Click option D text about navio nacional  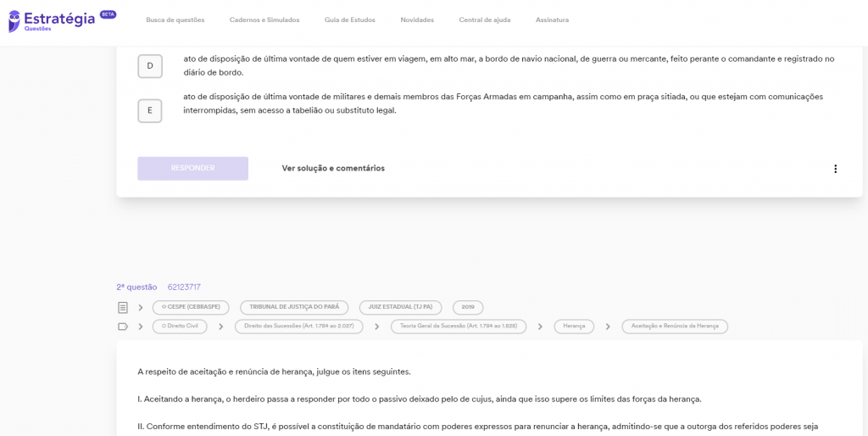tap(509, 65)
